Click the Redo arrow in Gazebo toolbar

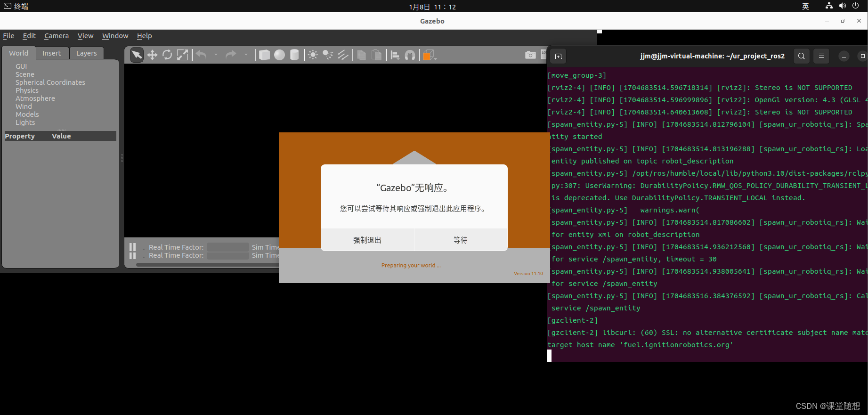[x=231, y=55]
